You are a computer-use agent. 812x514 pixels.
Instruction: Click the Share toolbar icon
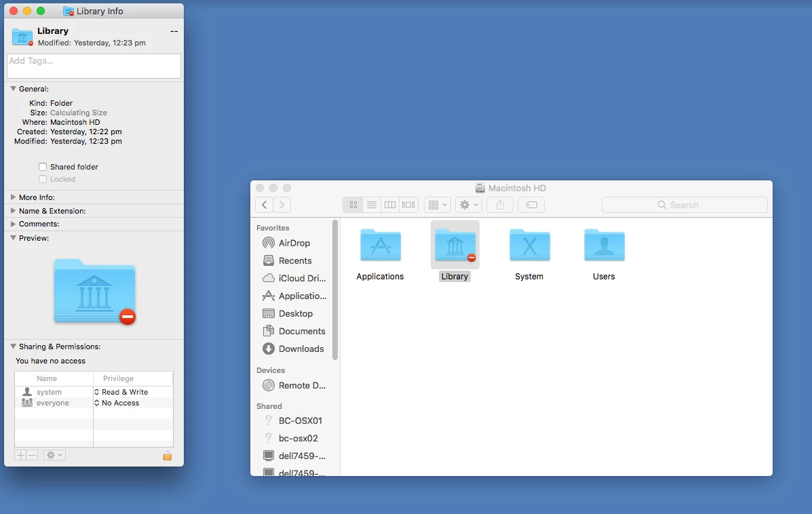coord(500,205)
